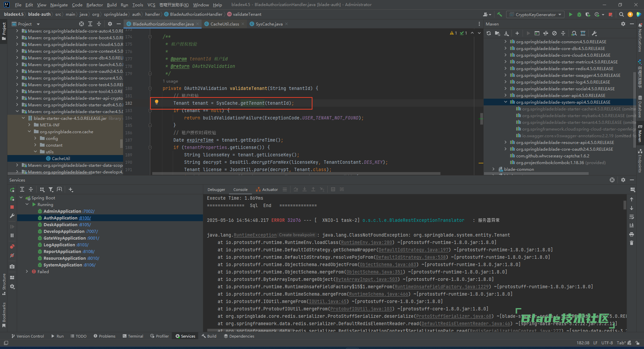Expand the Failed services group
The image size is (644, 349).
point(27,271)
